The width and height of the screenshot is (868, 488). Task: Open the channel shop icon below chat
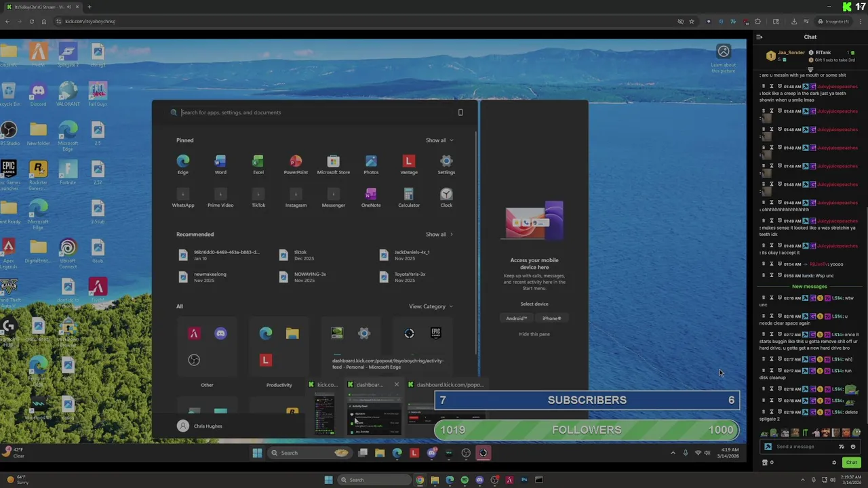point(765,462)
